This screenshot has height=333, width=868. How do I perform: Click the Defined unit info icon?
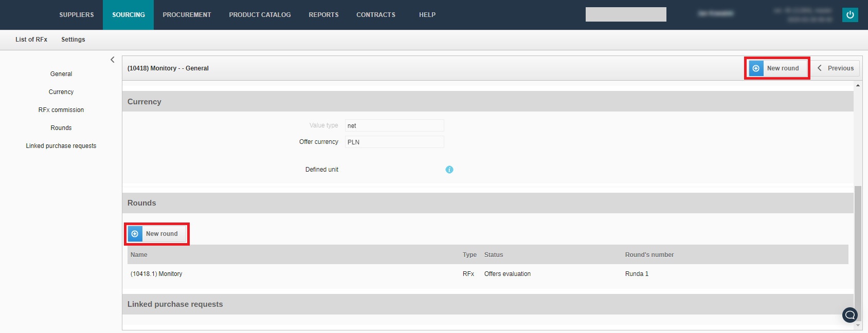tap(449, 170)
